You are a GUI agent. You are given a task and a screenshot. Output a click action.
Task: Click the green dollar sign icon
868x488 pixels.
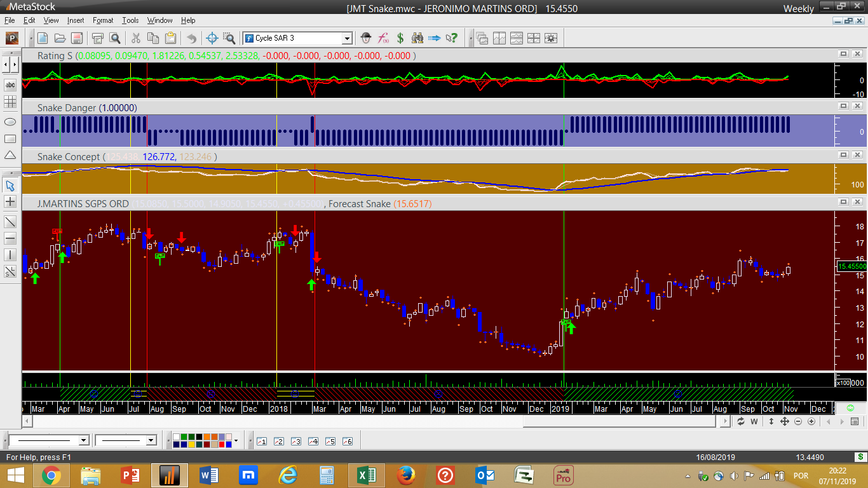[x=400, y=38]
